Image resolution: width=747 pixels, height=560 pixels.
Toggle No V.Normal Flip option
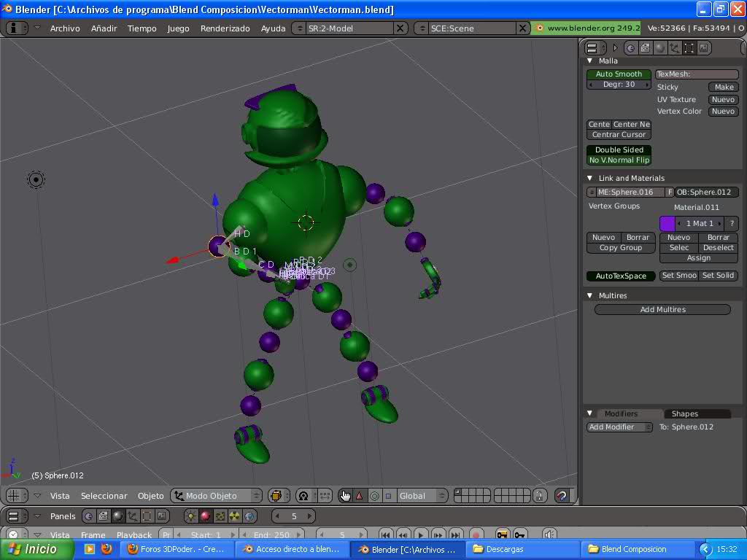(x=619, y=160)
